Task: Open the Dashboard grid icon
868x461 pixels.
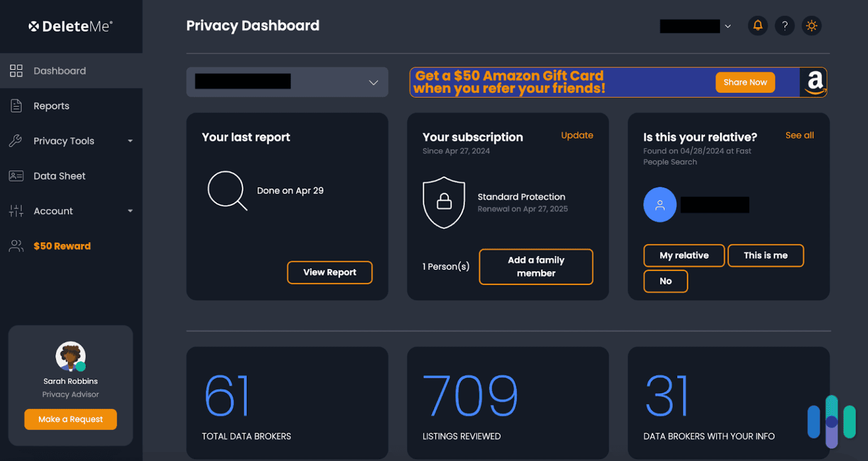Action: [16, 71]
